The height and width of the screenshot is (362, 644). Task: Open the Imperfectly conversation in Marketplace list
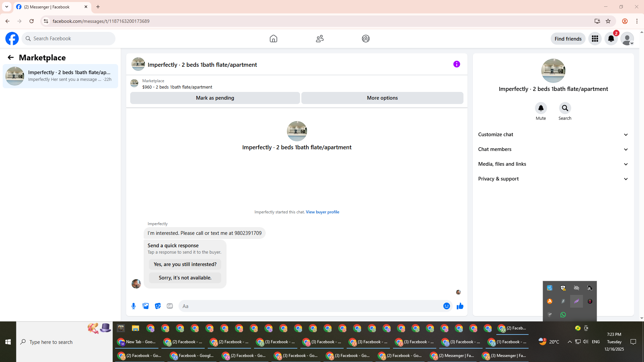coord(60,76)
